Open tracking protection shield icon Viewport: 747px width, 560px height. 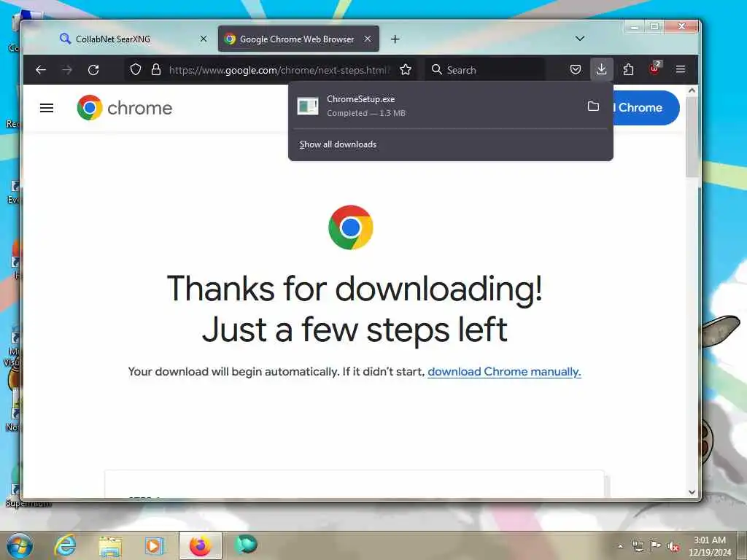(136, 69)
